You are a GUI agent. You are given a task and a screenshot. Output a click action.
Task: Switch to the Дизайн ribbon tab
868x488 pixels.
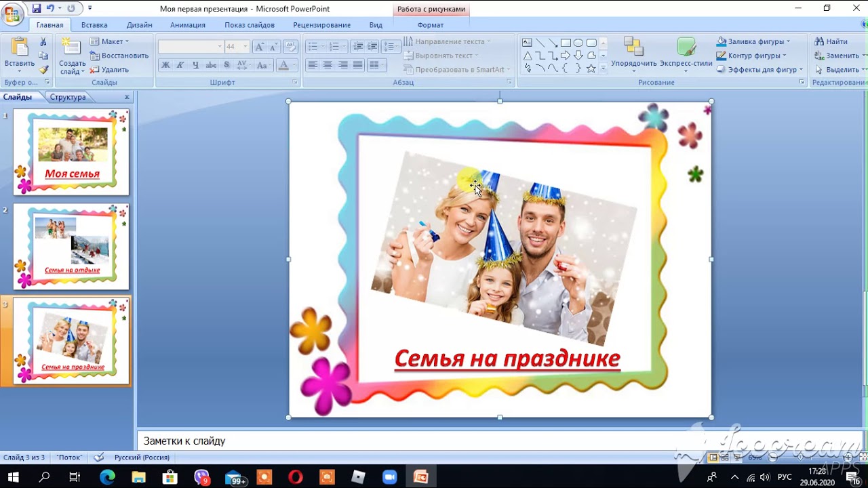pos(139,25)
